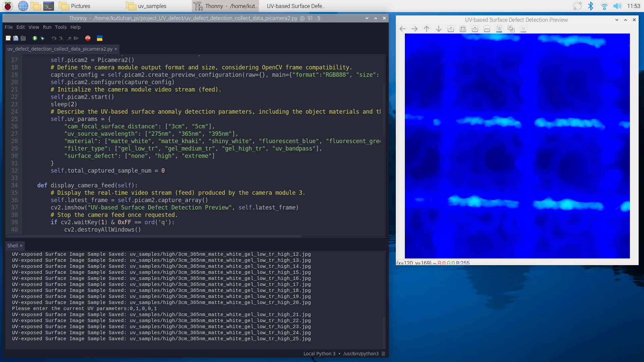Viewport: 644px width, 362px height.
Task: Fit preview image to window
Action: click(x=463, y=29)
